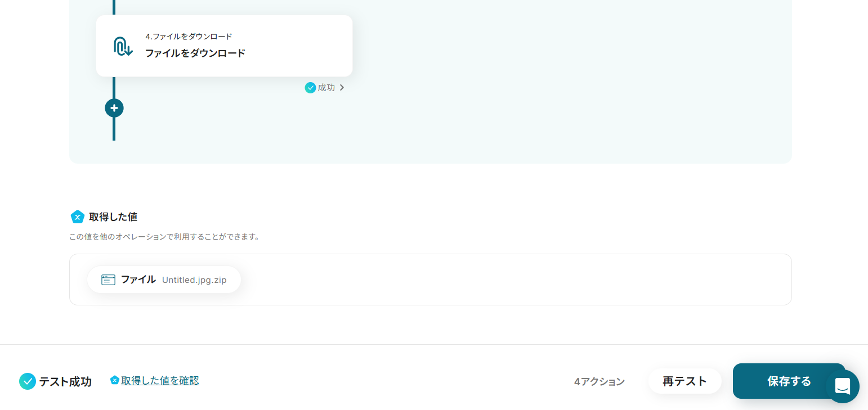Click the ファイル label in the value chip
The image size is (868, 410).
point(138,280)
